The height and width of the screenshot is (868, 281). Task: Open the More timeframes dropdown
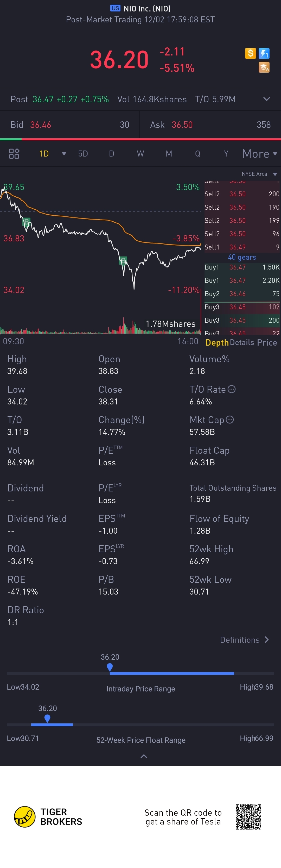259,154
